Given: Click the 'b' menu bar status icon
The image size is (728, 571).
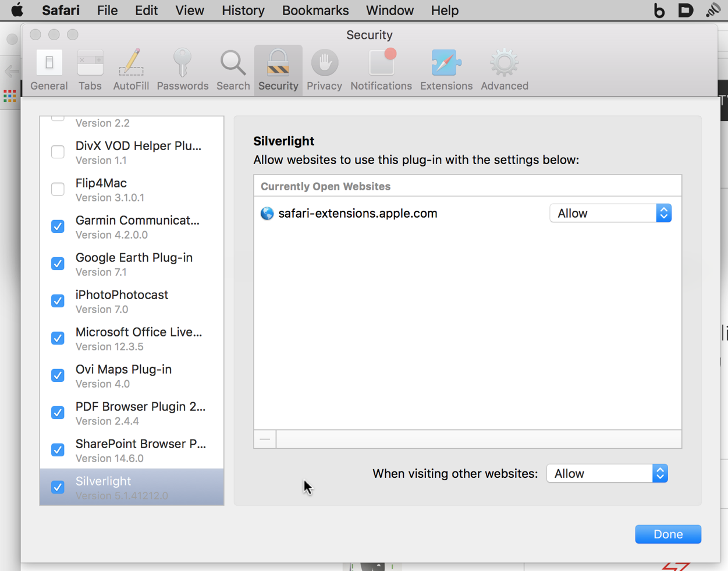Looking at the screenshot, I should point(659,10).
